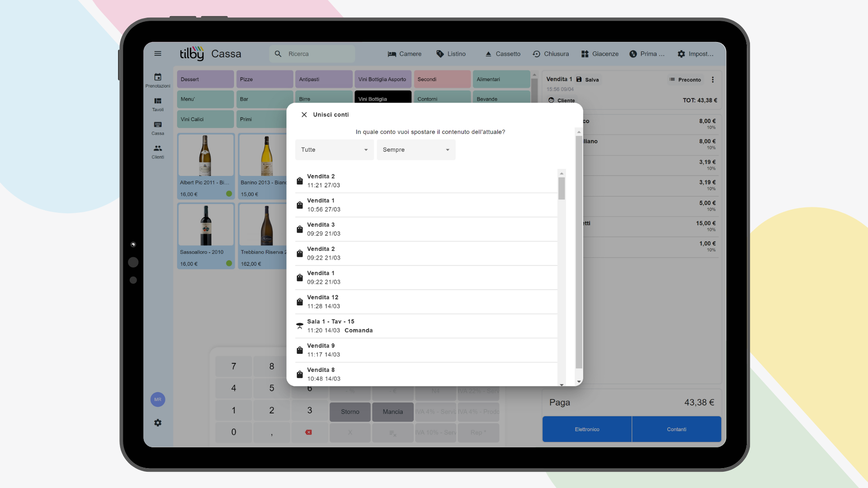868x488 pixels.
Task: Tap keypad digit 7
Action: 234,366
